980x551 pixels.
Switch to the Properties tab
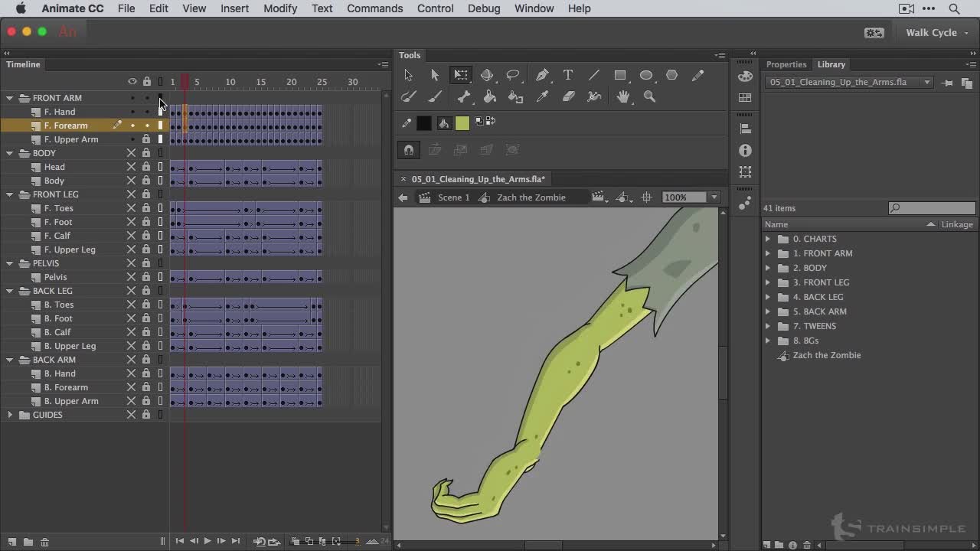click(x=786, y=64)
